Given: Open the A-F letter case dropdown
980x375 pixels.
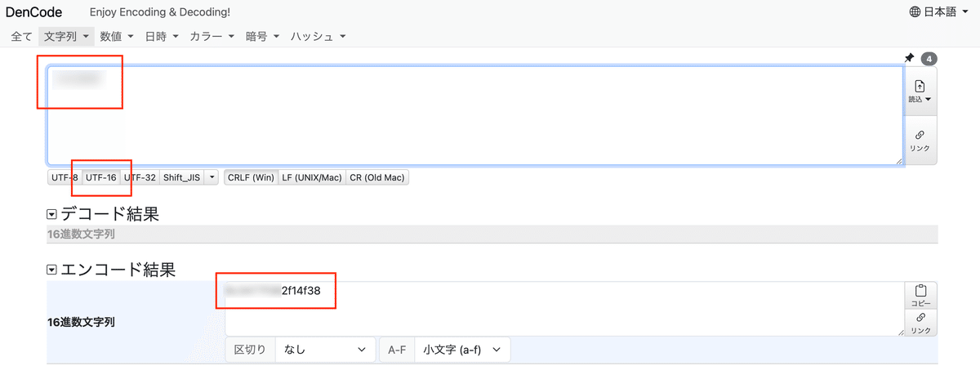Looking at the screenshot, I should click(x=463, y=350).
